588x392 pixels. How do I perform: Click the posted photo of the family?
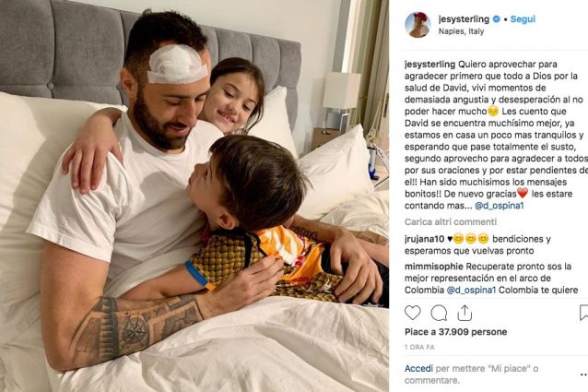194,196
